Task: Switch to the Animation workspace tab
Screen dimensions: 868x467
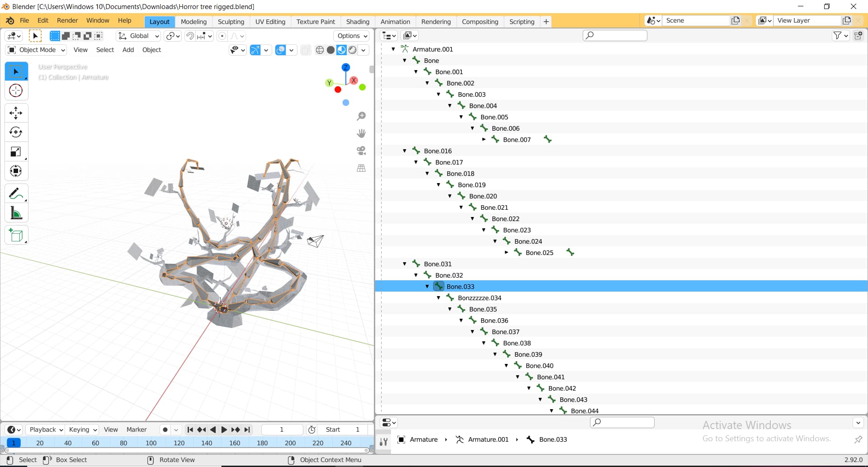Action: (x=395, y=22)
